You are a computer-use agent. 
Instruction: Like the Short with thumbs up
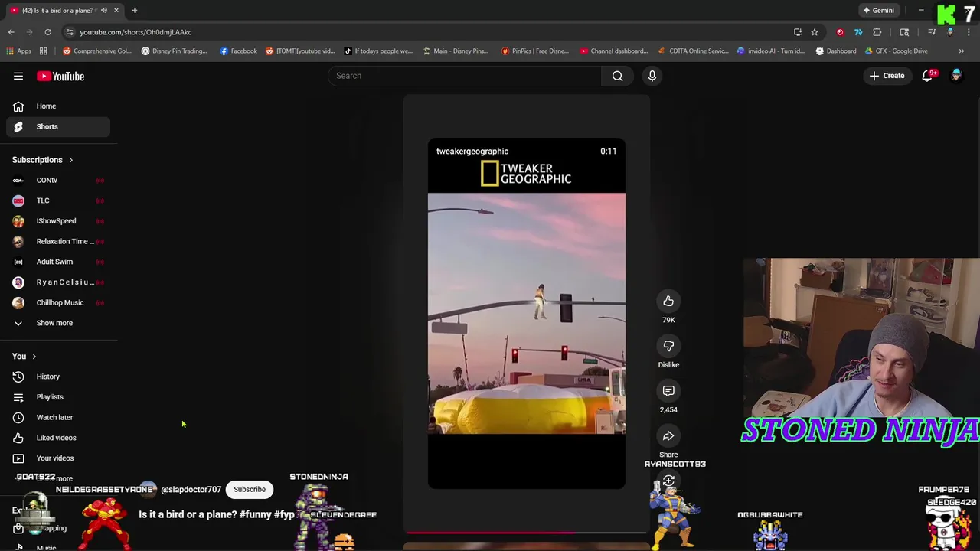[668, 302]
